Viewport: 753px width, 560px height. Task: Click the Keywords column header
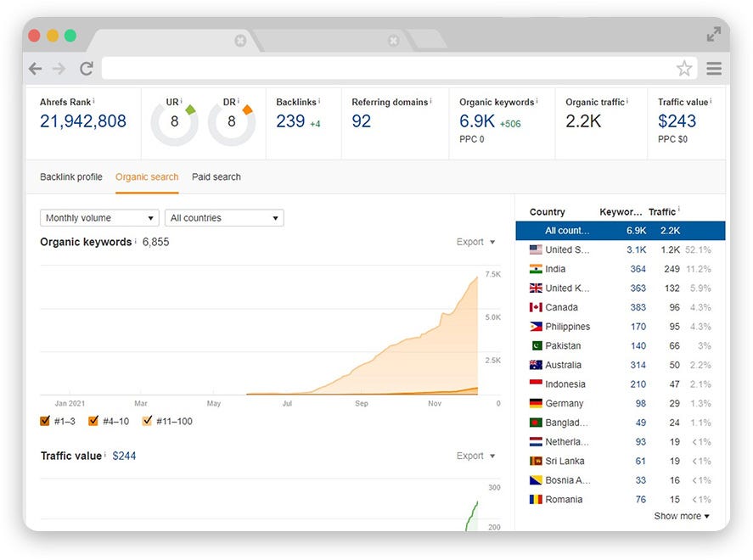point(621,211)
